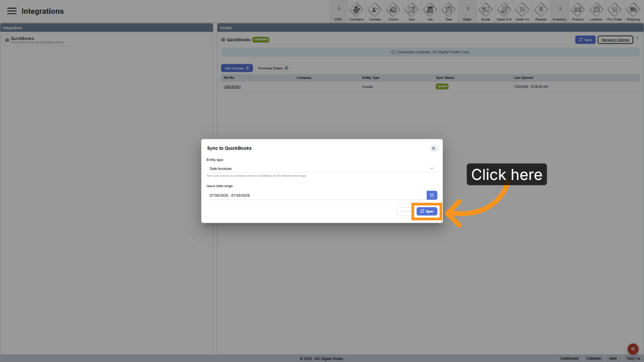This screenshot has height=362, width=644.
Task: Click the Synced status badge
Action: pyautogui.click(x=442, y=87)
